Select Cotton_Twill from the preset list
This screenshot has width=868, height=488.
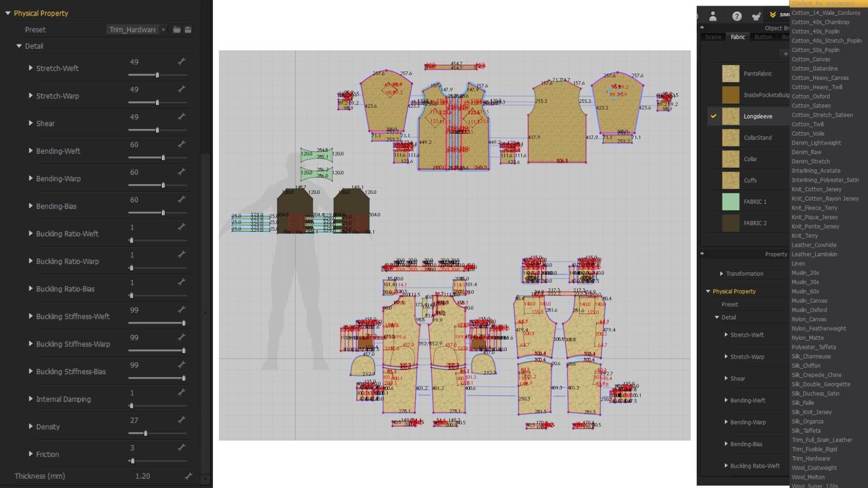coord(808,124)
